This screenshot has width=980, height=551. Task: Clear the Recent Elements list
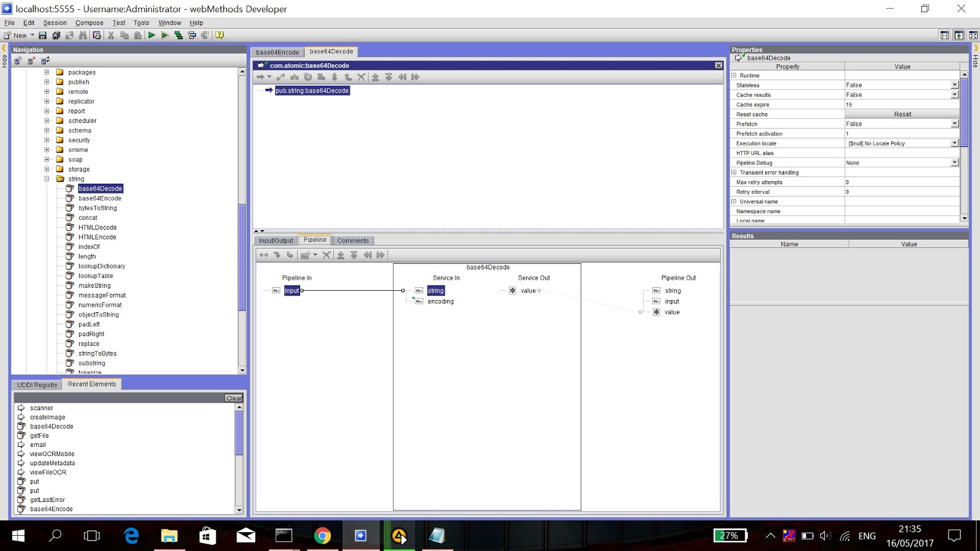pyautogui.click(x=234, y=398)
